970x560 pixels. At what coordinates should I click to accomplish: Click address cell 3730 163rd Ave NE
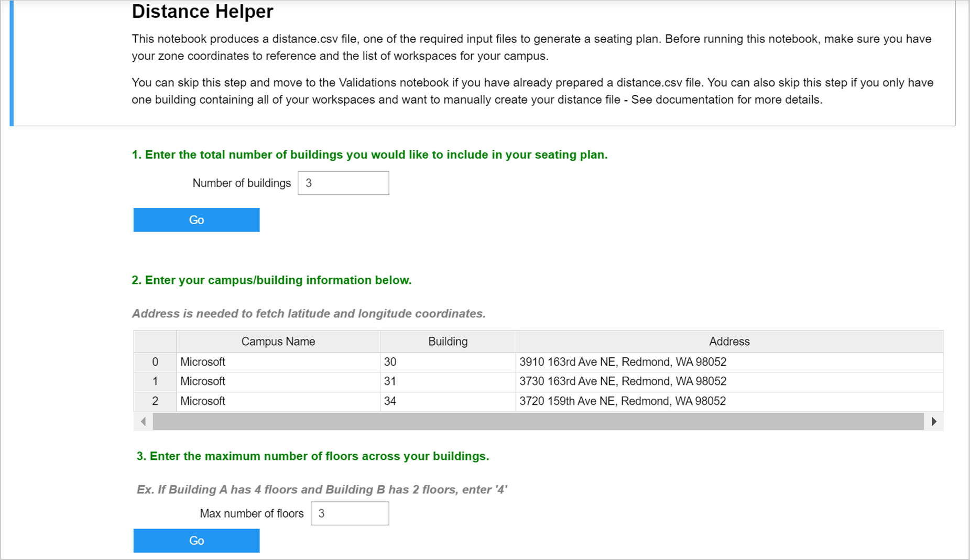pyautogui.click(x=729, y=381)
